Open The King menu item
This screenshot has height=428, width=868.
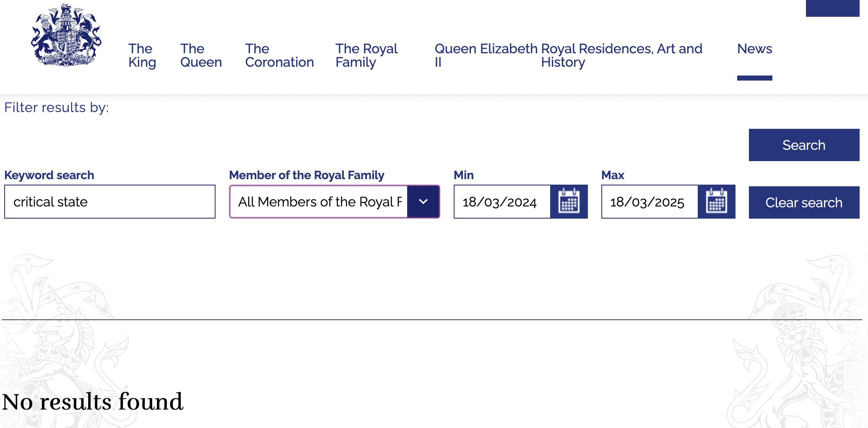click(142, 55)
